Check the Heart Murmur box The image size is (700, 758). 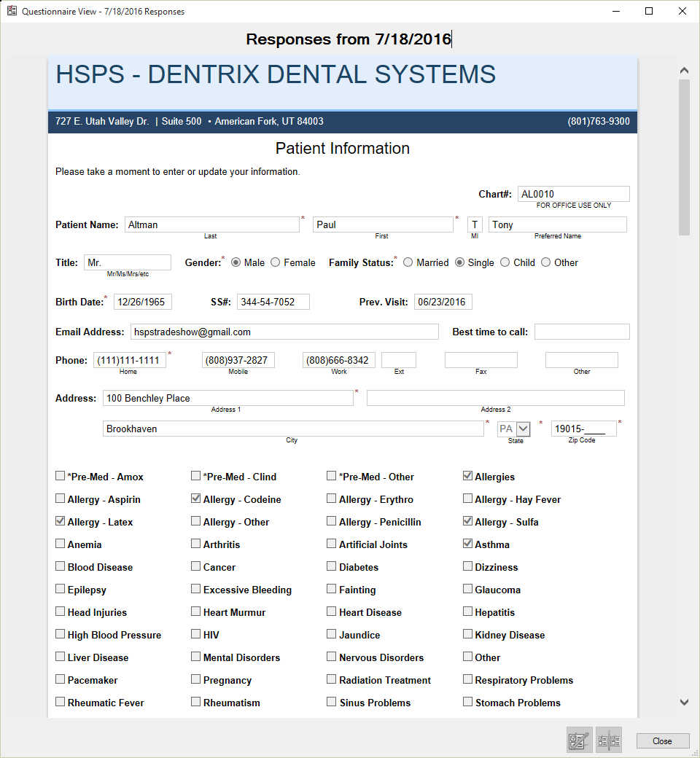coord(195,612)
